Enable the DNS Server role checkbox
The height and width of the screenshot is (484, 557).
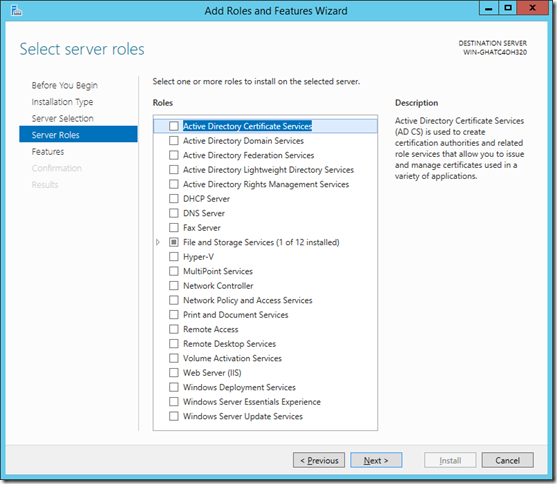tap(174, 213)
